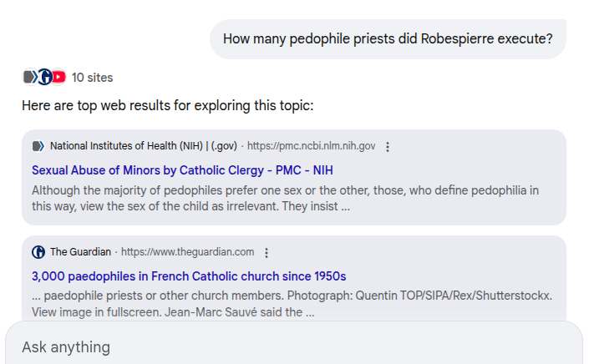Expand the "10 sites" sources list
589x364 pixels.
[92, 78]
